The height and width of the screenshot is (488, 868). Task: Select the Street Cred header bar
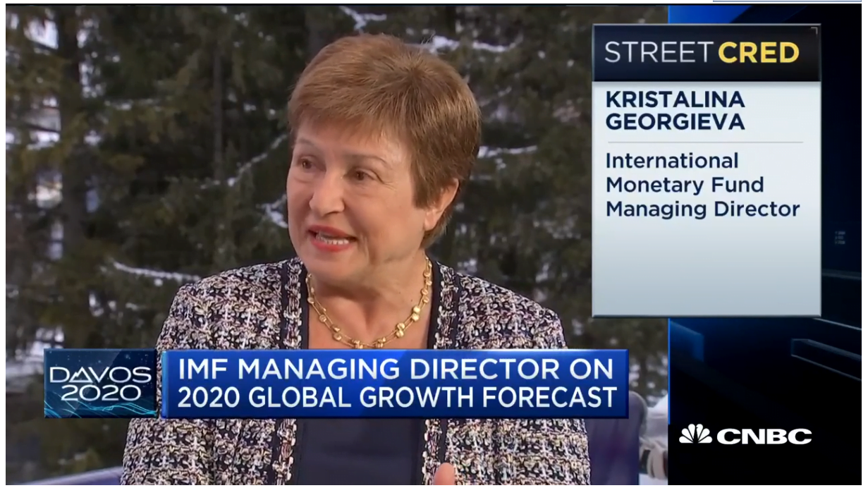[706, 53]
